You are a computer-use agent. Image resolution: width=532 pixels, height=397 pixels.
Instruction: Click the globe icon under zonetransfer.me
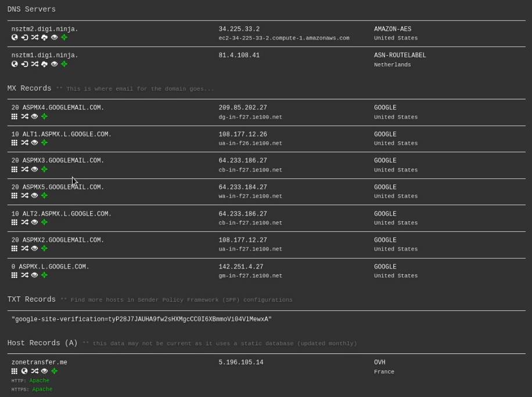(24, 371)
